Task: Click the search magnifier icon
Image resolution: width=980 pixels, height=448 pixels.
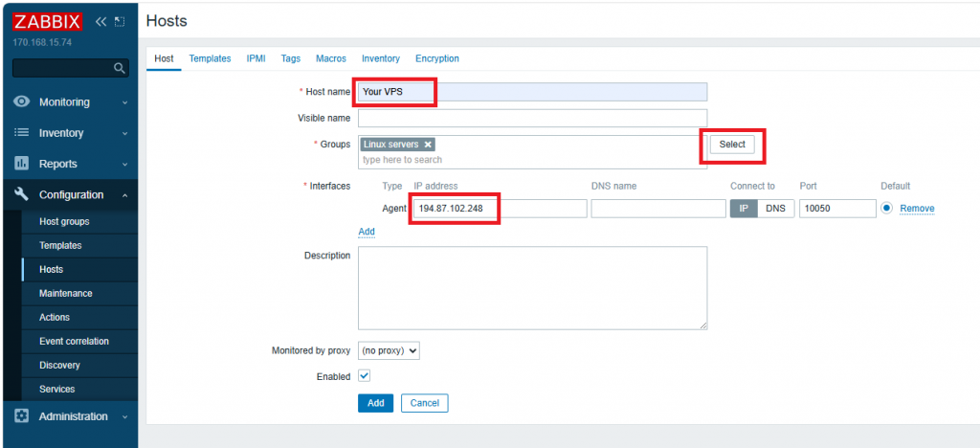Action: click(120, 68)
